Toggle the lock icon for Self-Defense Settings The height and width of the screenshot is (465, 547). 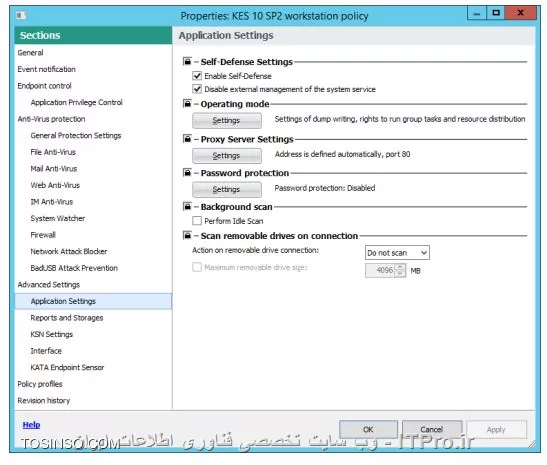coord(187,61)
